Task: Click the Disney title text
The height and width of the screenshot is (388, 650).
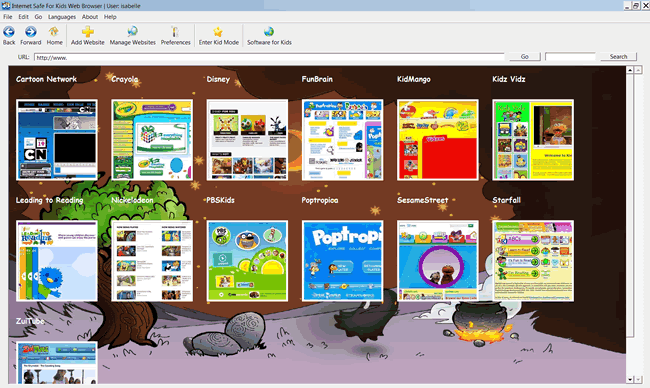Action: tap(218, 79)
